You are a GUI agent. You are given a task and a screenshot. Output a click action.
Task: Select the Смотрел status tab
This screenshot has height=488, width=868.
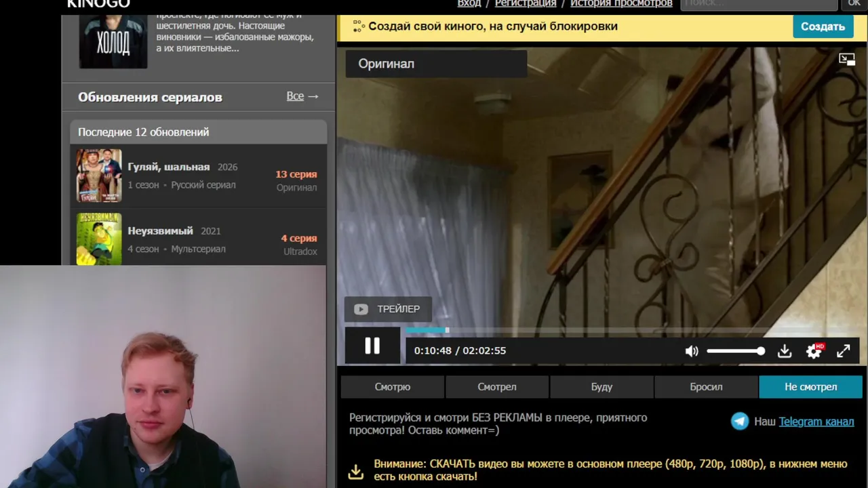pyautogui.click(x=497, y=387)
